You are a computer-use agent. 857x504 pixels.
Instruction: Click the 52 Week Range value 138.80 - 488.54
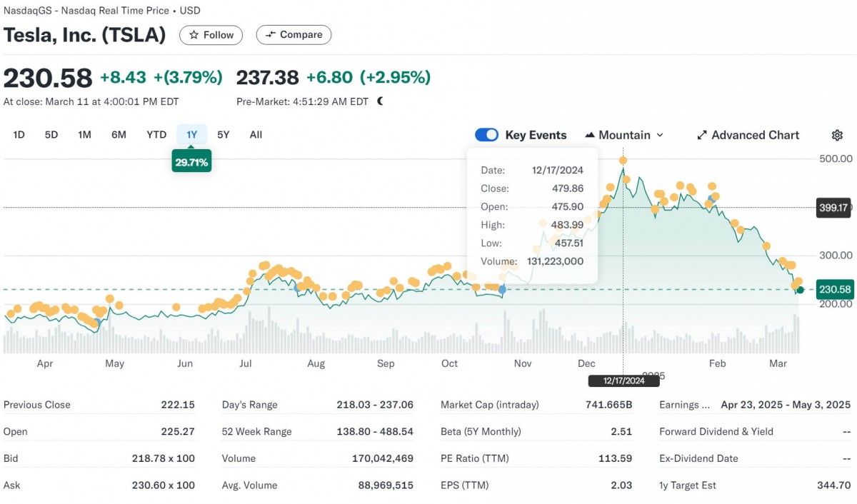(375, 432)
